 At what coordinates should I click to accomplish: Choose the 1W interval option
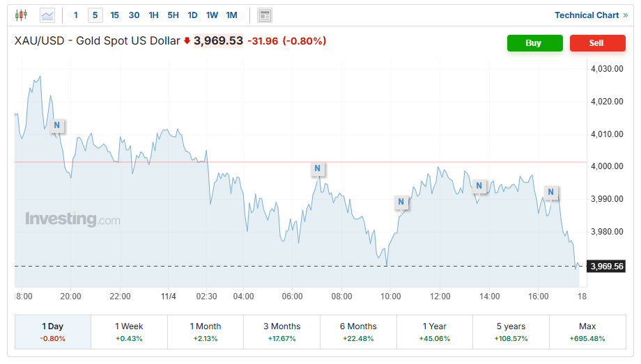213,15
